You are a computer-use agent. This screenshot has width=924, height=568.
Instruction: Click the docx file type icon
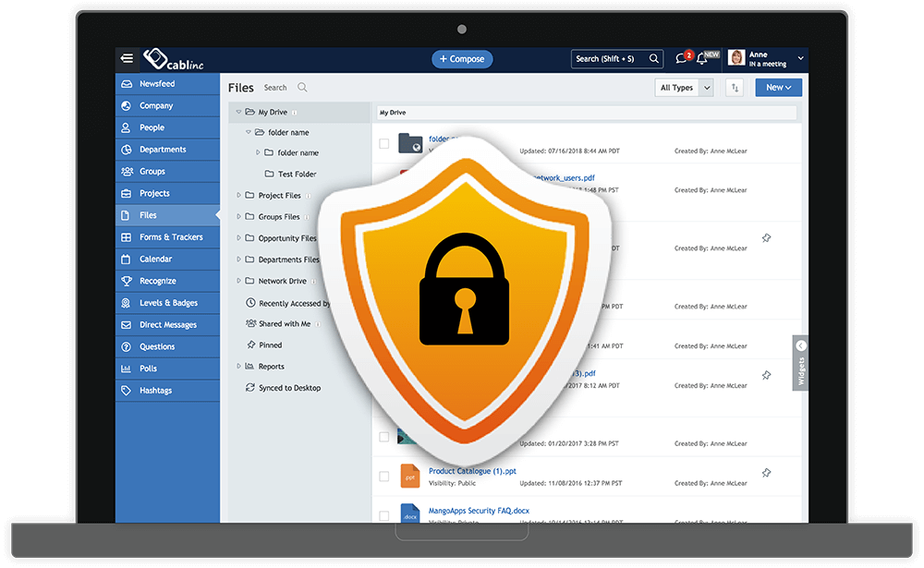pyautogui.click(x=410, y=514)
